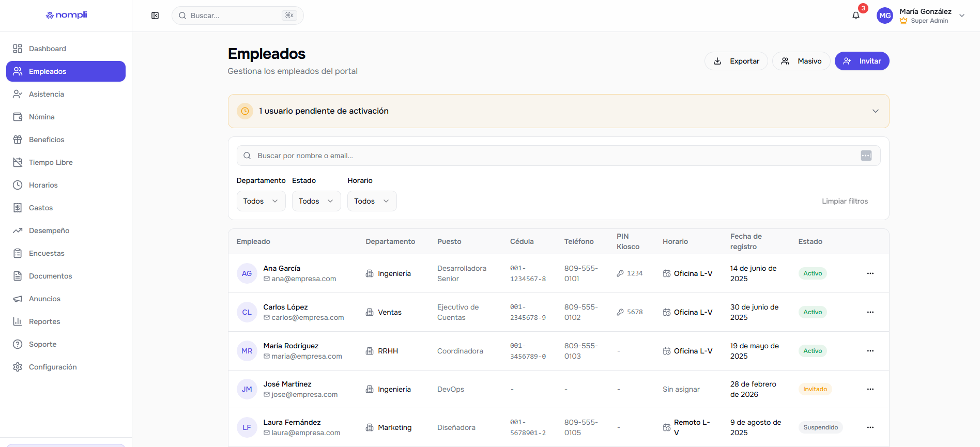The width and height of the screenshot is (980, 447).
Task: Click the Limpiar filtros link
Action: 845,201
